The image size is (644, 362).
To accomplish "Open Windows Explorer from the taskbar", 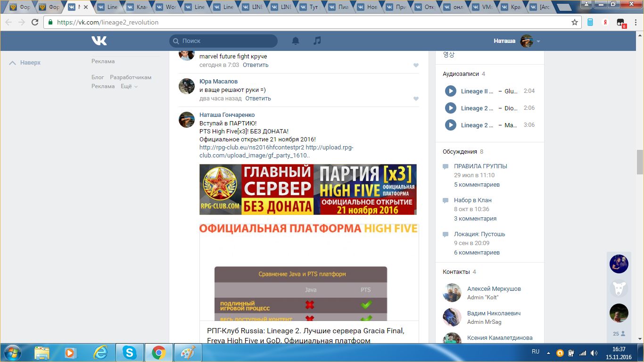I will pos(42,353).
